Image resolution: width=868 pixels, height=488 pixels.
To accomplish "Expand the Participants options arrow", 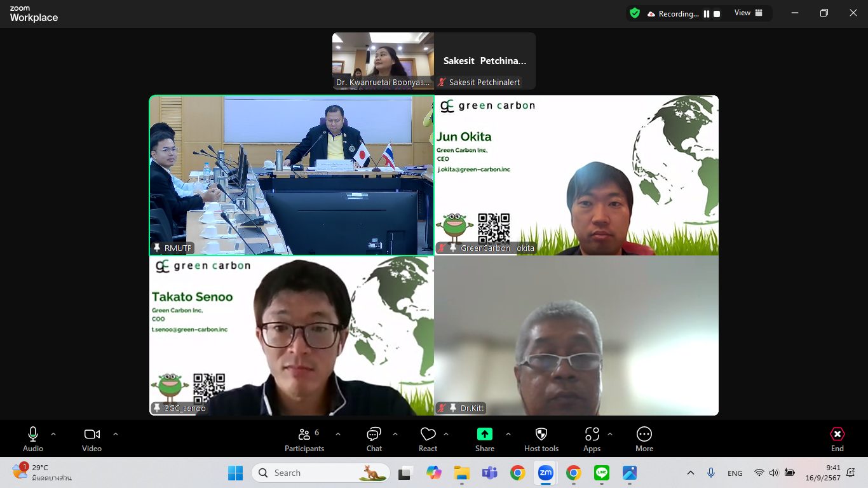I will [338, 434].
